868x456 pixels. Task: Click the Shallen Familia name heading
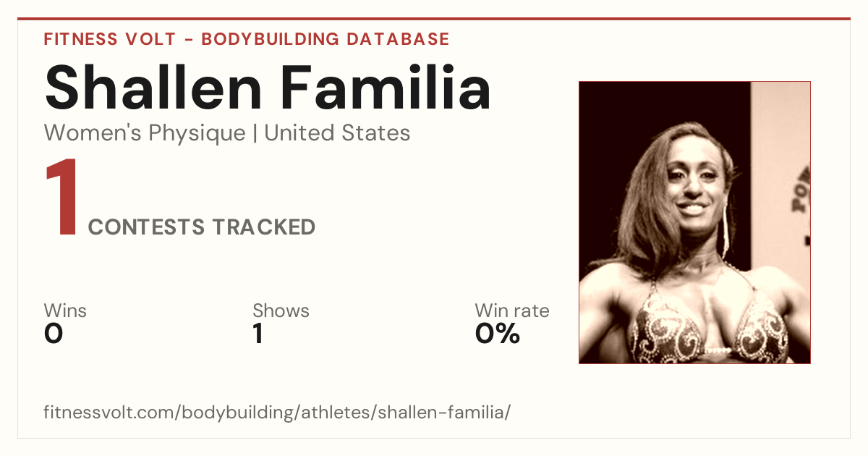point(268,86)
